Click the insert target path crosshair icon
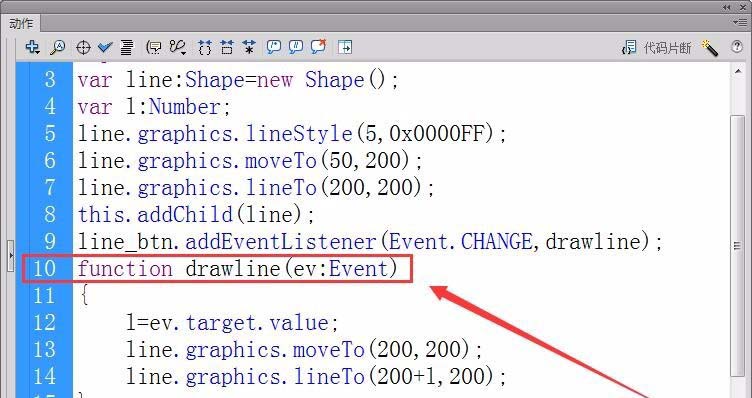This screenshot has width=752, height=398. point(83,47)
